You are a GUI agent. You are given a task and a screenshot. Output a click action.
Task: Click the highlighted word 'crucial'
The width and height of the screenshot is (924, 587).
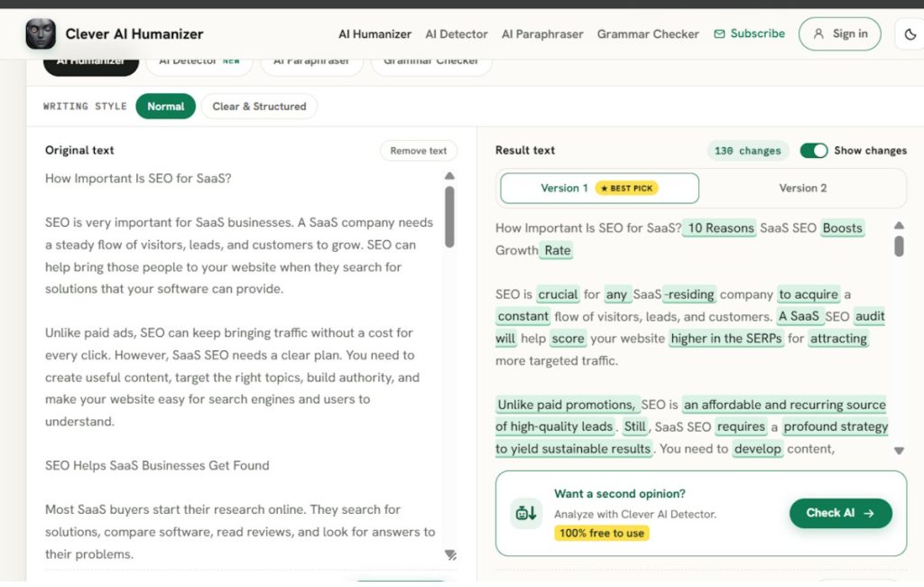558,294
